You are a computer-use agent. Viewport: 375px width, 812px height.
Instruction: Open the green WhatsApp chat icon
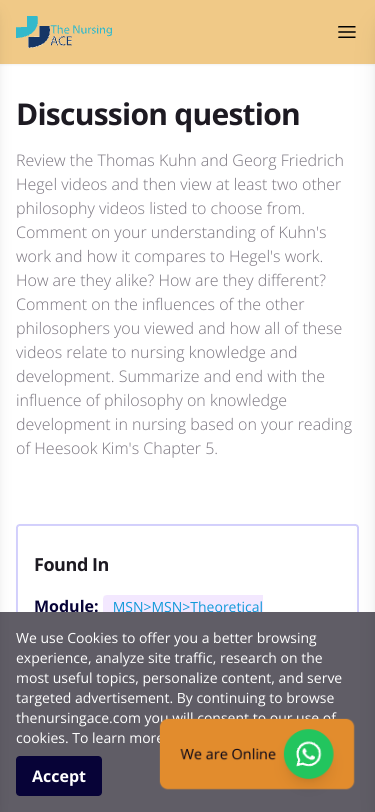[x=308, y=754]
